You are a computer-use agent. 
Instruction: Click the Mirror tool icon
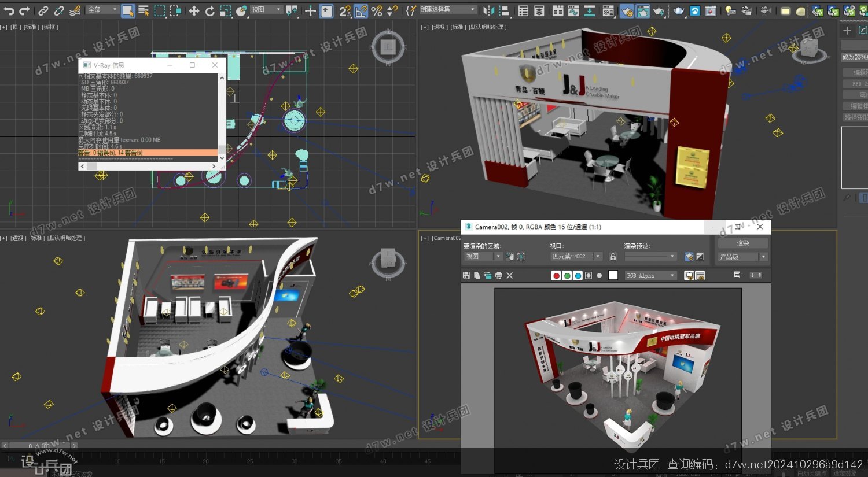488,11
